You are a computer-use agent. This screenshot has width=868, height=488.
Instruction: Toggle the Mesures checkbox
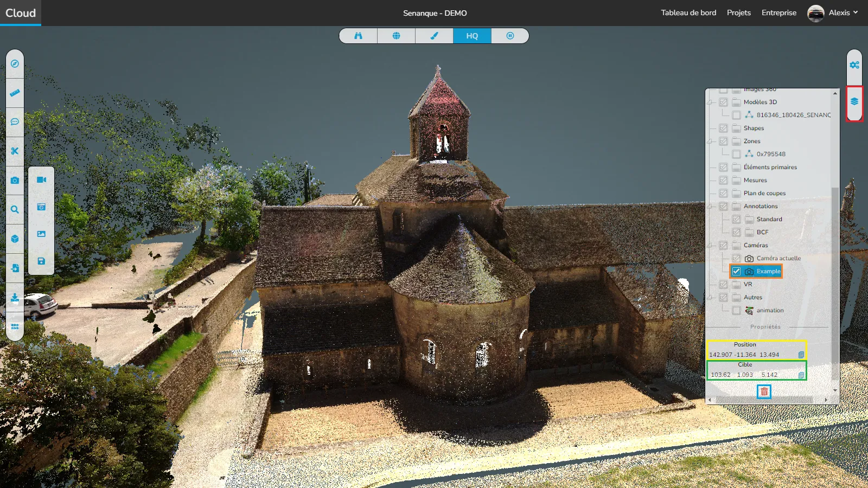(x=723, y=180)
